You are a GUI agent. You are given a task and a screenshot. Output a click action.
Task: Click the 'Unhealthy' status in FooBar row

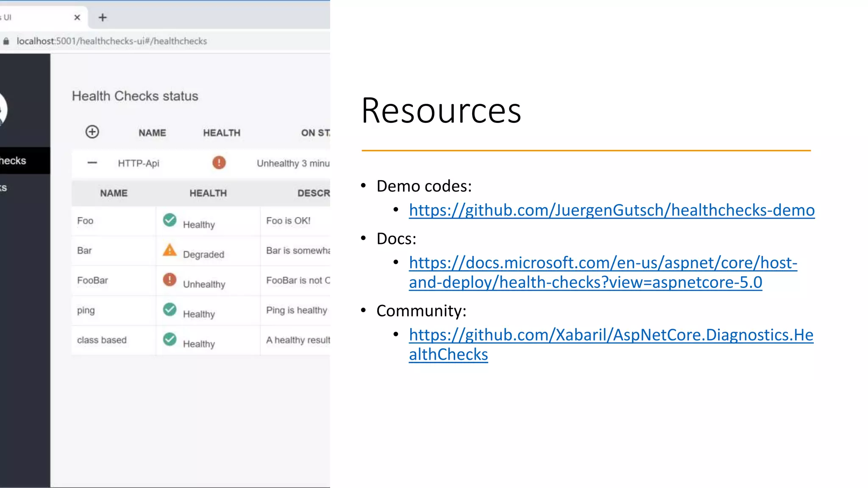(204, 284)
